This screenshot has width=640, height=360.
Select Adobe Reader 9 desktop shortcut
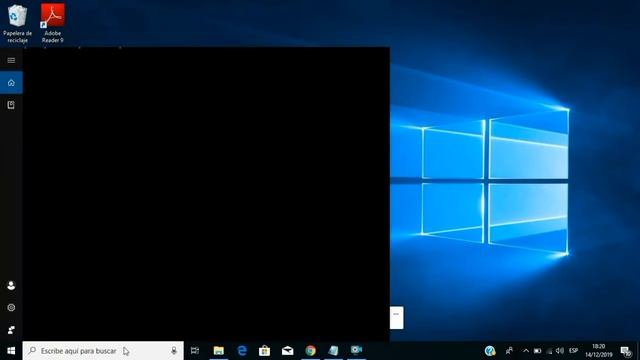tap(53, 24)
